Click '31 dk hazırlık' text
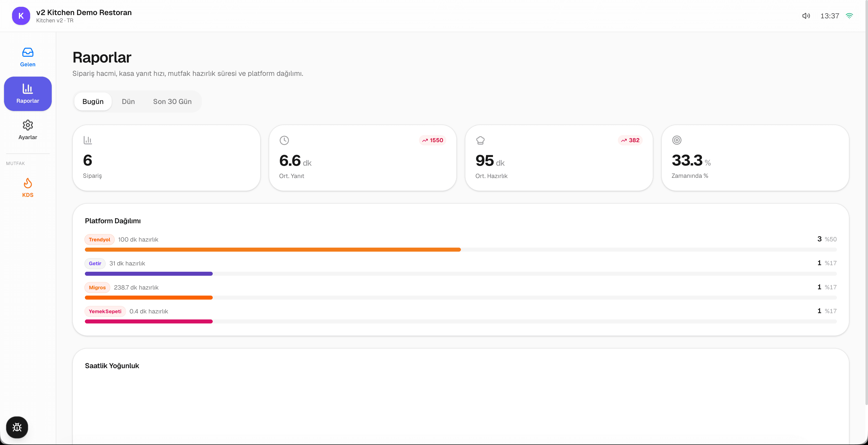 click(x=127, y=263)
